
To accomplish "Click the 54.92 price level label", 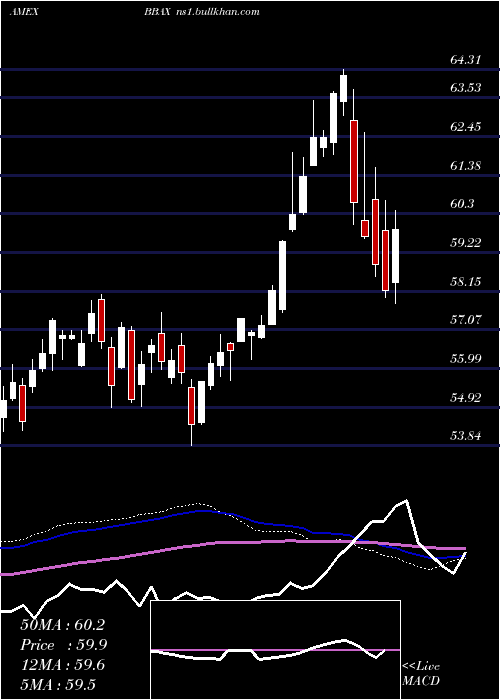I will [x=466, y=397].
